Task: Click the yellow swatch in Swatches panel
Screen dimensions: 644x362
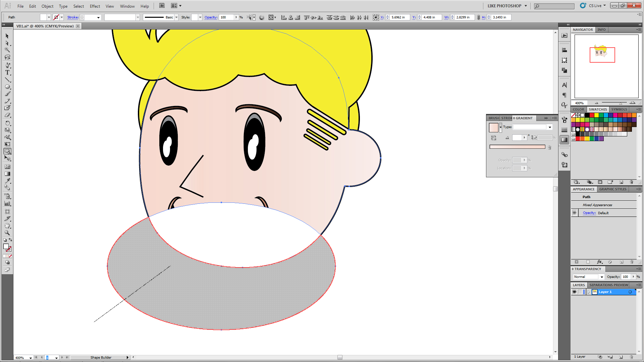Action: pyautogui.click(x=596, y=115)
